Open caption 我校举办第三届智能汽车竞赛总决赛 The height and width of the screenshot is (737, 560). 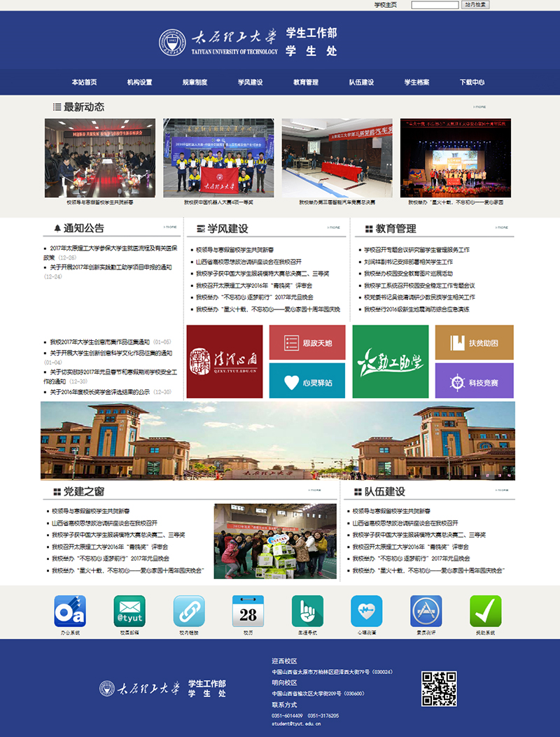pos(337,202)
